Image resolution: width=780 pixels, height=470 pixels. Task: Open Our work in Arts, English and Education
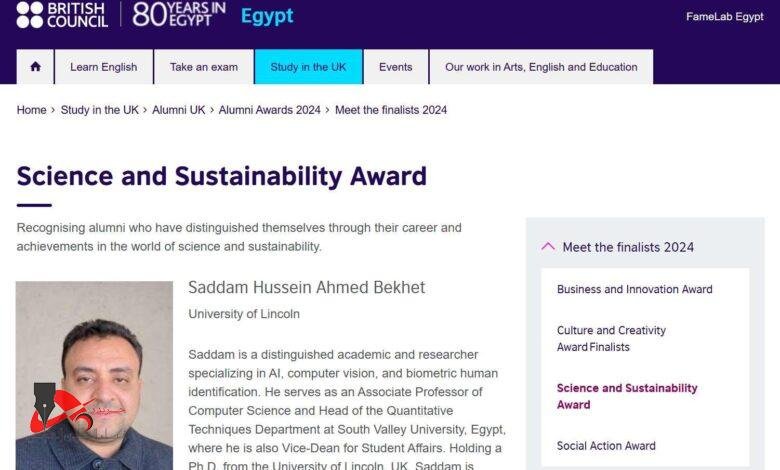tap(541, 67)
